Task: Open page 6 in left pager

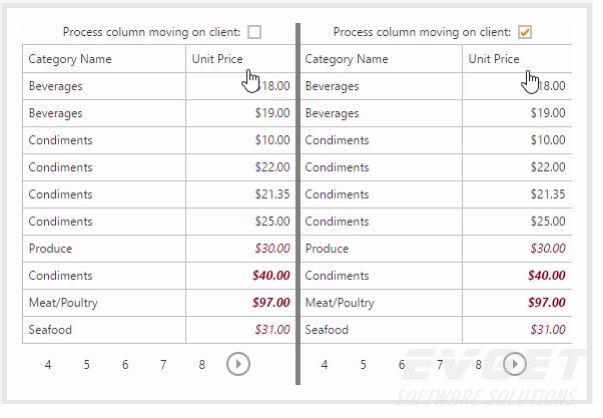Action: tap(125, 365)
